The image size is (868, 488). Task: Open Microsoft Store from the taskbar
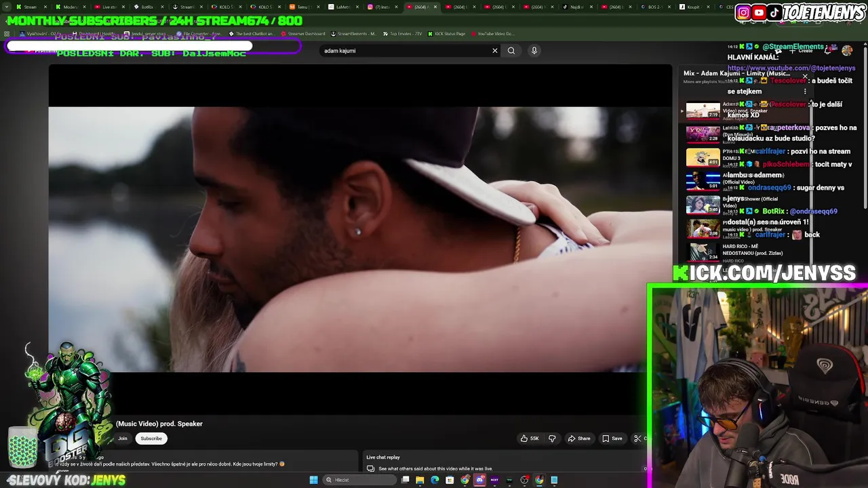click(450, 480)
